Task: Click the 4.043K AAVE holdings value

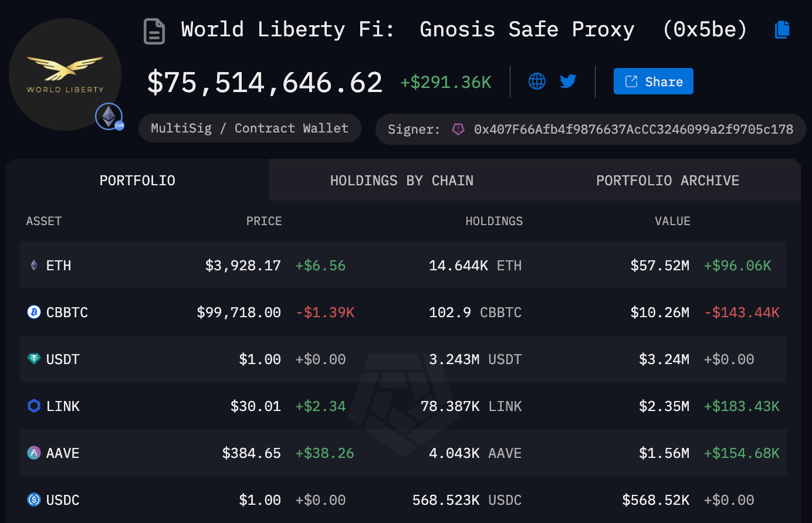Action: 475,453
